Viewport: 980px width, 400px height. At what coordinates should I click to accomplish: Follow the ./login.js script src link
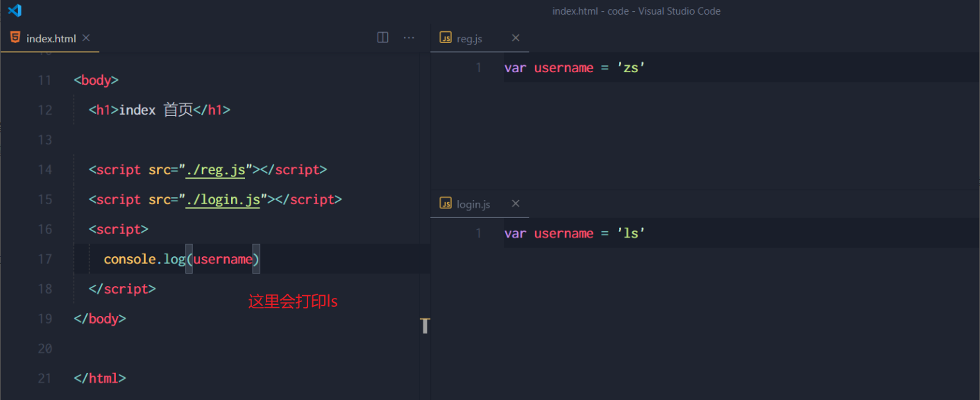pos(223,200)
